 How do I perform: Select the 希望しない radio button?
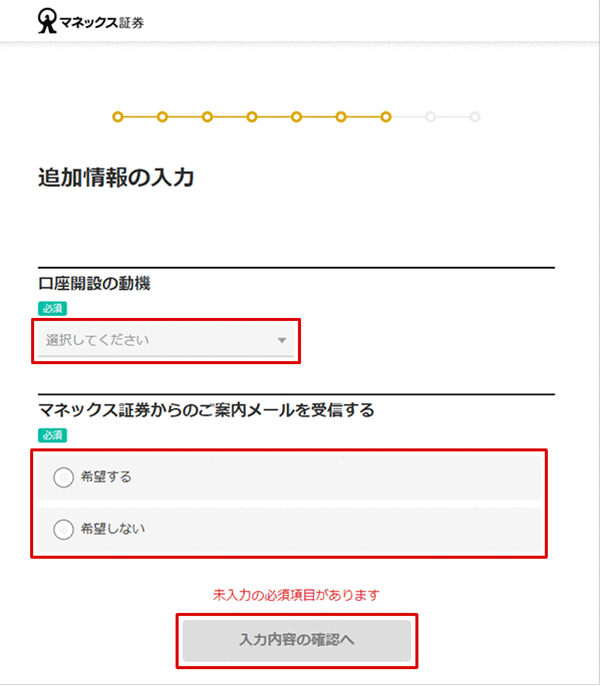click(x=64, y=530)
